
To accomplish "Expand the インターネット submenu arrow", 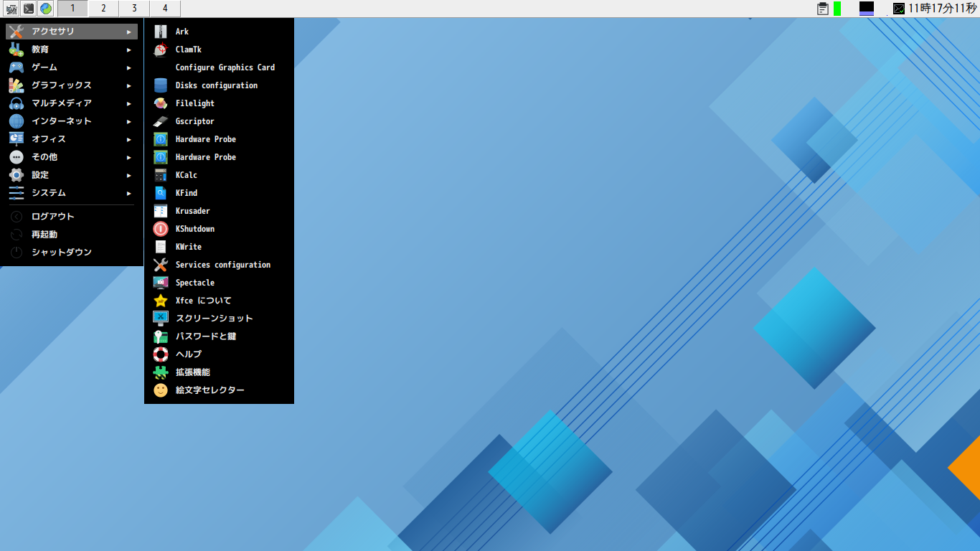I will pyautogui.click(x=129, y=121).
